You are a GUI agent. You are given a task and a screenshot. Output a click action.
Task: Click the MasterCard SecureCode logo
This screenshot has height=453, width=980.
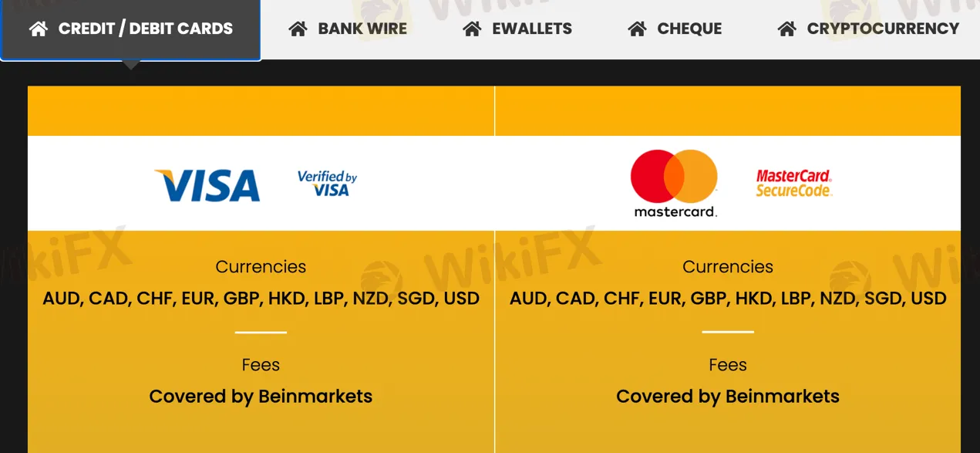click(793, 184)
